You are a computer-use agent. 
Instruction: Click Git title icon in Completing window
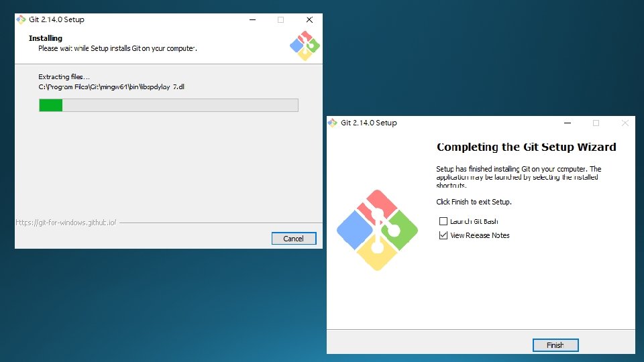point(333,123)
